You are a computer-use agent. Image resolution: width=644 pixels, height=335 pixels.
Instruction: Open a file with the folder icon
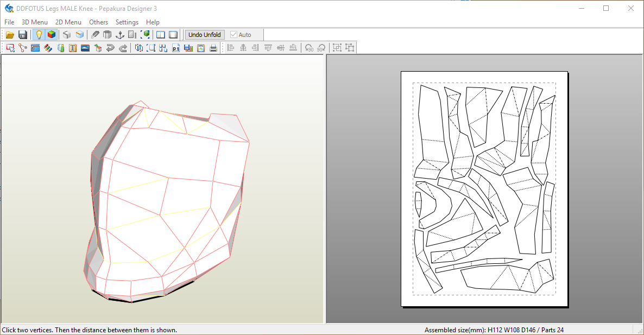(x=10, y=35)
